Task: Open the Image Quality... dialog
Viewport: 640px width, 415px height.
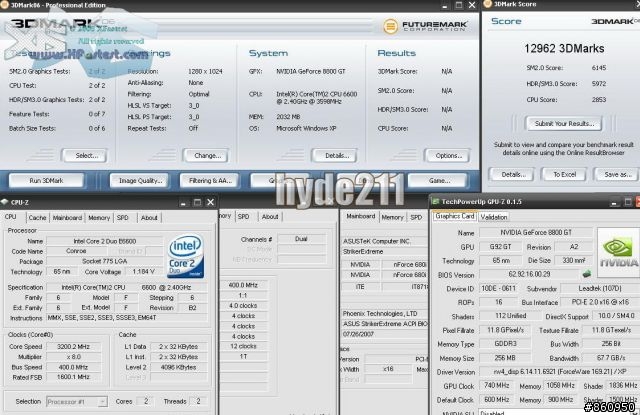Action: coord(140,180)
